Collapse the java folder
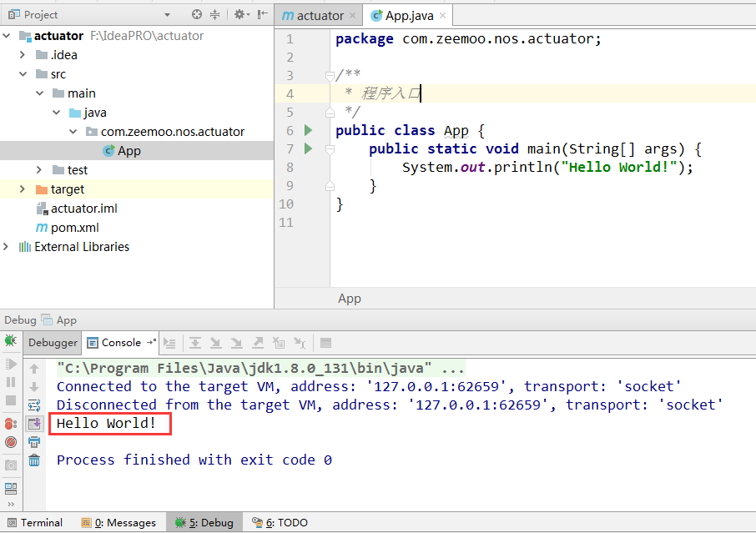 tap(57, 113)
